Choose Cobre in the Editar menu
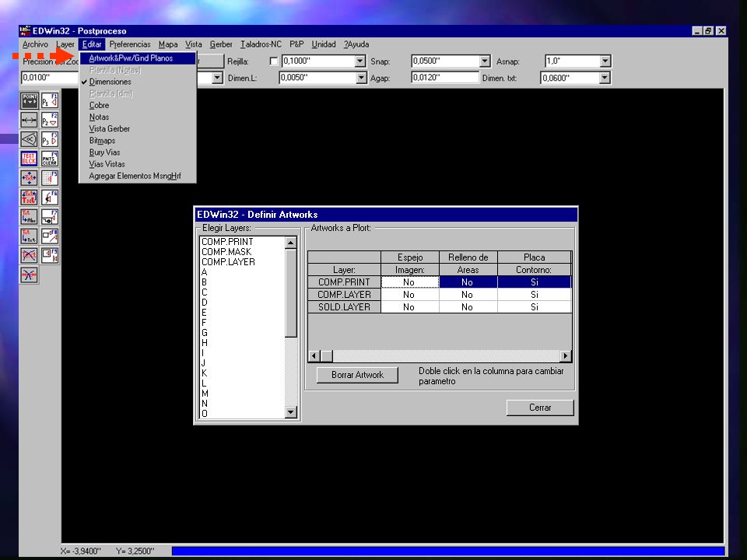The image size is (747, 560). click(138, 105)
